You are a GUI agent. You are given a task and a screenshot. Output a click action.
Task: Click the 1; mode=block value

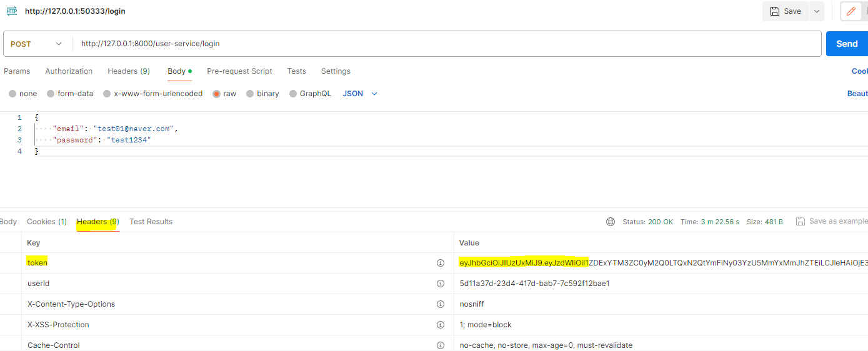click(x=486, y=325)
